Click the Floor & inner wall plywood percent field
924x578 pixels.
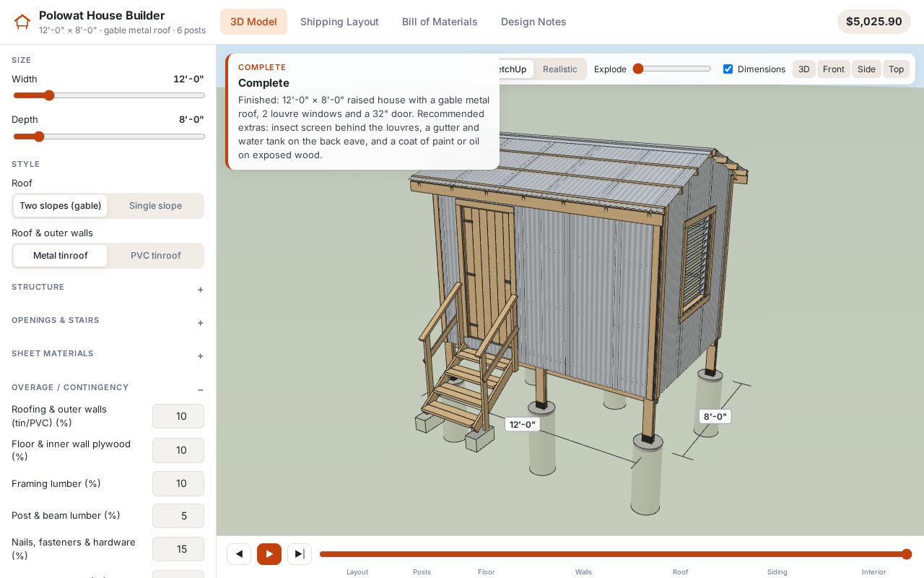(178, 450)
